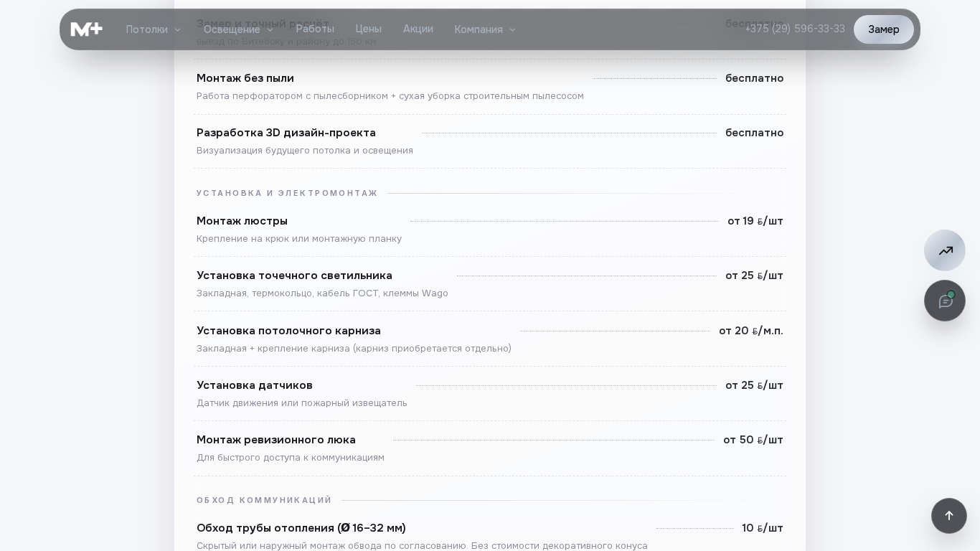Click бесплатно next to 3D дизайн-проекта
Image resolution: width=980 pixels, height=551 pixels.
point(755,133)
